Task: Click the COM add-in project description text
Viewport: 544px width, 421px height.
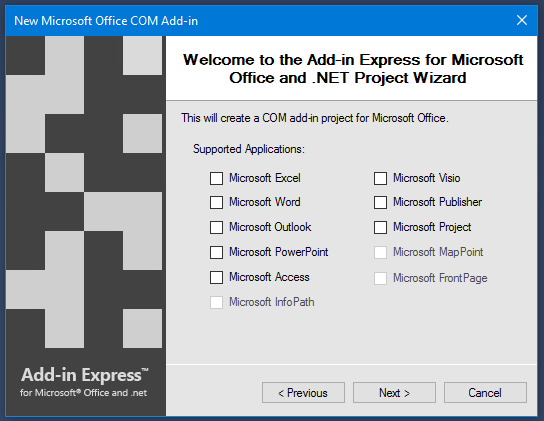Action: pyautogui.click(x=315, y=118)
